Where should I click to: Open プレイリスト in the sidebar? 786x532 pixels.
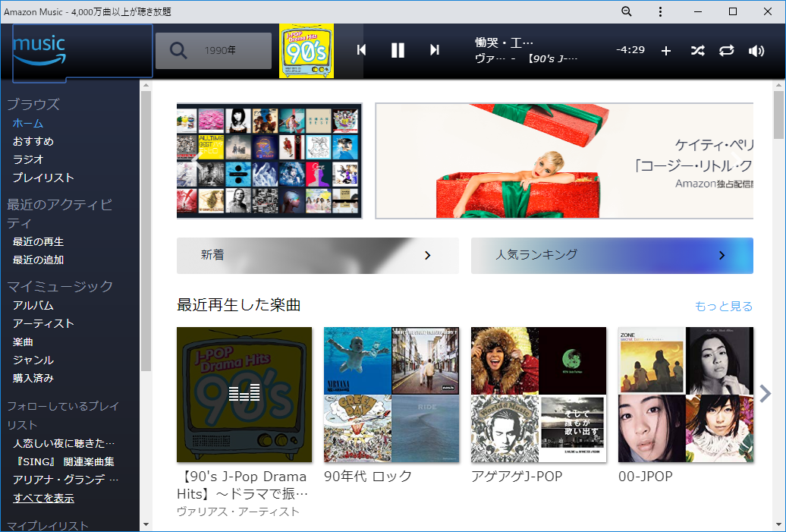43,178
